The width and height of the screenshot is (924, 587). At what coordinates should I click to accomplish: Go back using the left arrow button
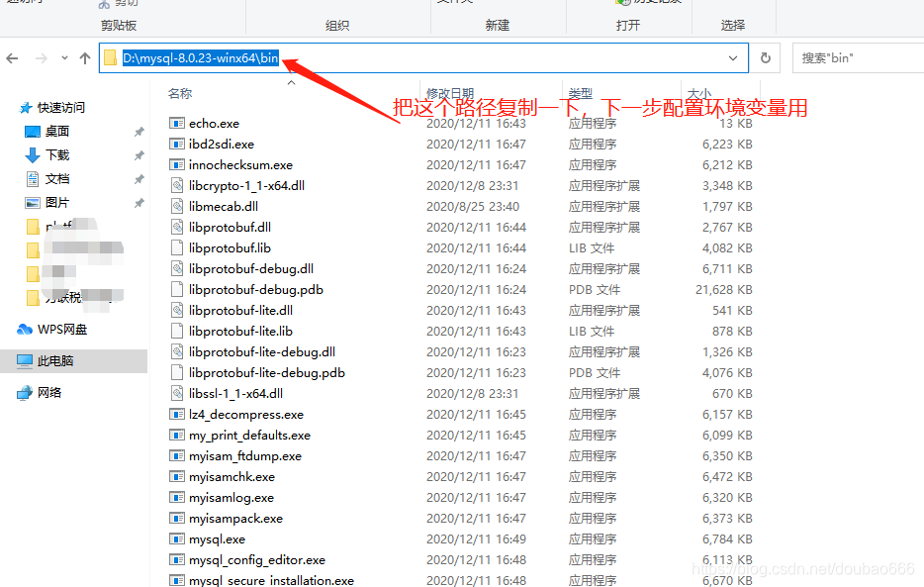click(x=13, y=58)
